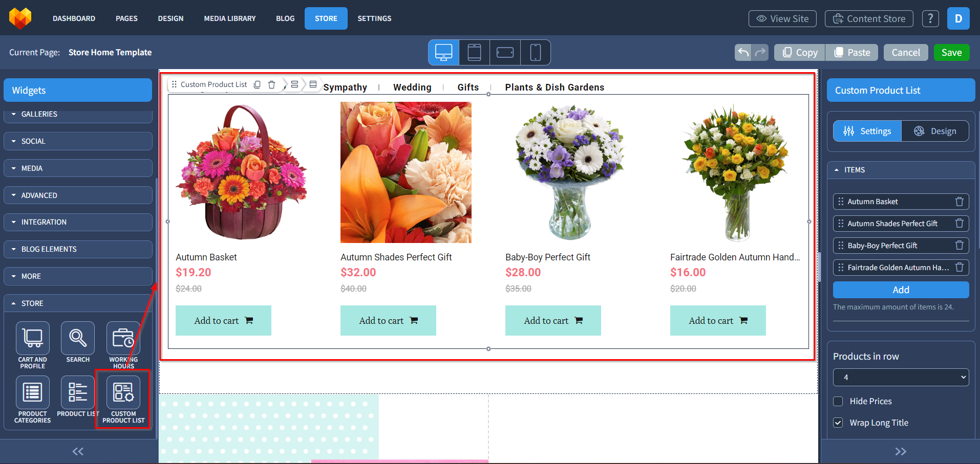Switch to desktop preview mode
The width and height of the screenshot is (980, 464).
[443, 52]
